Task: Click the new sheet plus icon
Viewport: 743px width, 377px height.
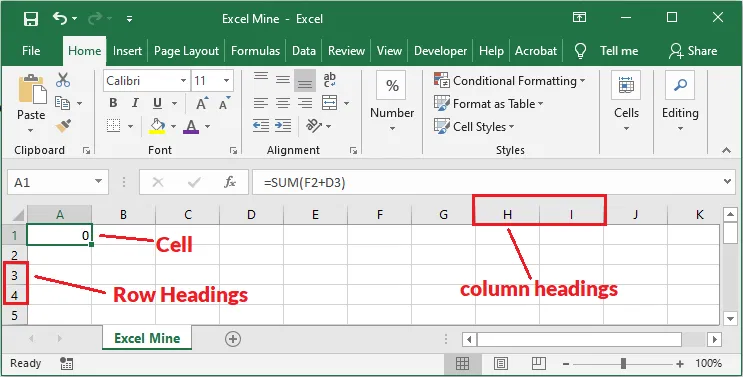Action: (233, 339)
